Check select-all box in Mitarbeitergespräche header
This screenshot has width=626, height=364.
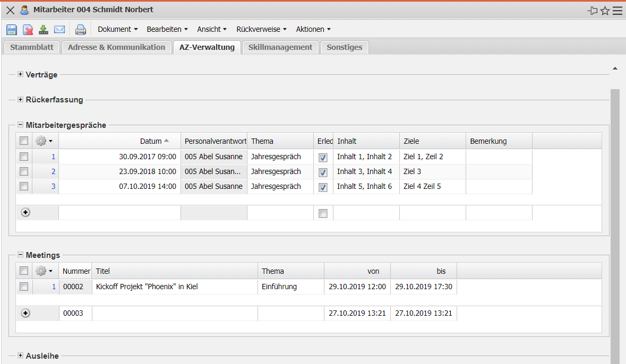click(x=24, y=141)
